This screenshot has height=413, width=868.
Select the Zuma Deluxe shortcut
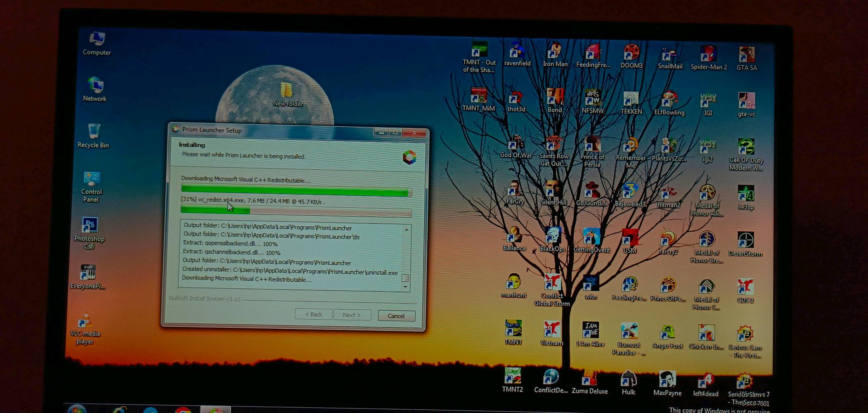tap(589, 382)
